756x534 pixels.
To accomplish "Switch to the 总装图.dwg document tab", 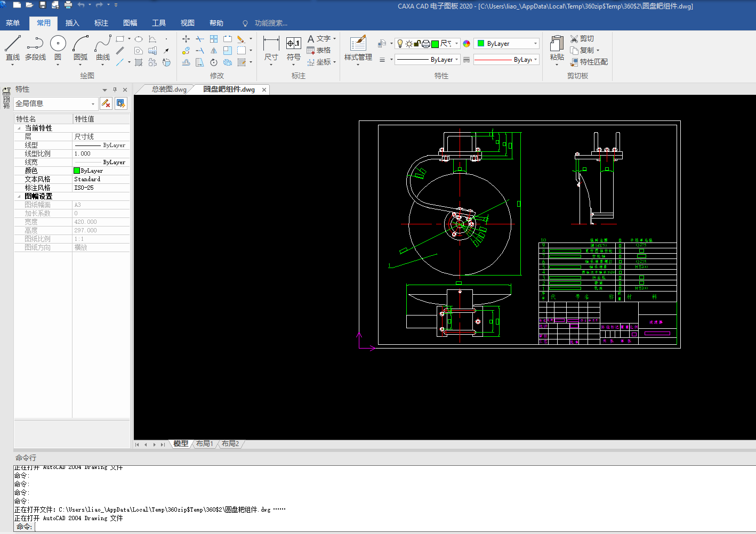I will [x=169, y=90].
